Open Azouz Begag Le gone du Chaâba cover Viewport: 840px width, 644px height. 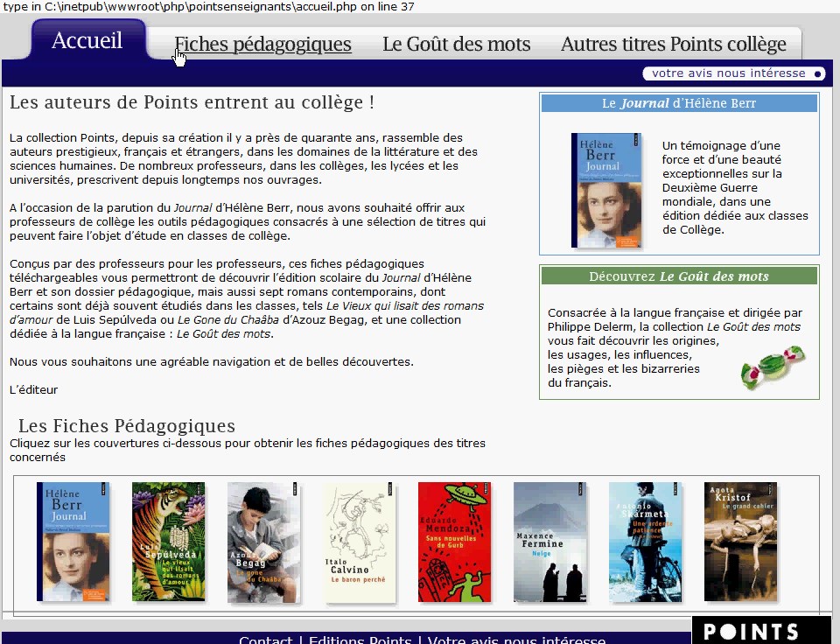263,542
